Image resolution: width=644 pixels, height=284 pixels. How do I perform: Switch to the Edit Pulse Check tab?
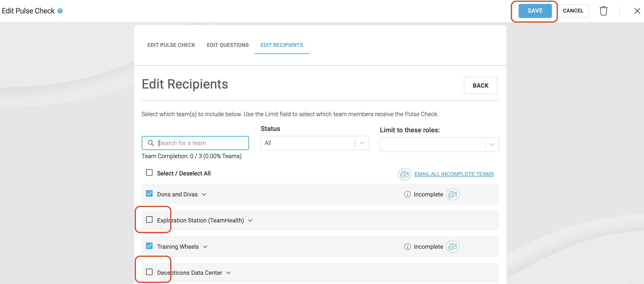(x=171, y=45)
